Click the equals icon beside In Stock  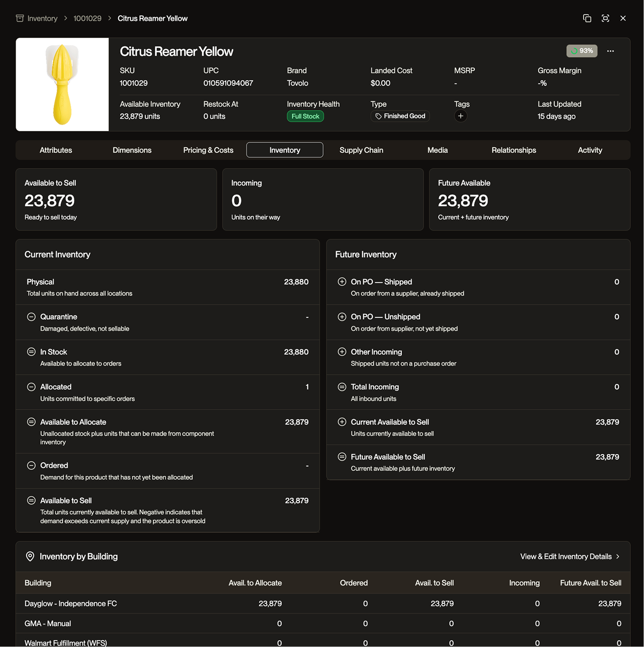click(x=31, y=352)
